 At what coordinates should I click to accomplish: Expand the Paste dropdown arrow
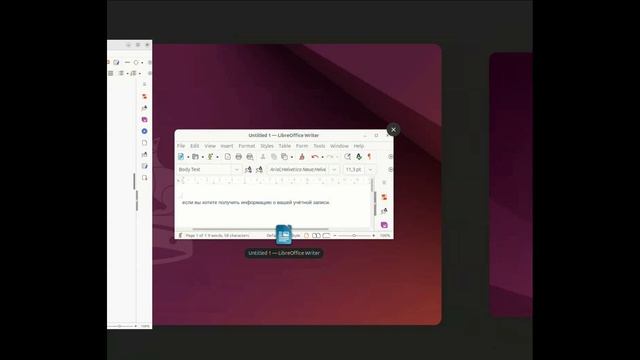tap(292, 157)
